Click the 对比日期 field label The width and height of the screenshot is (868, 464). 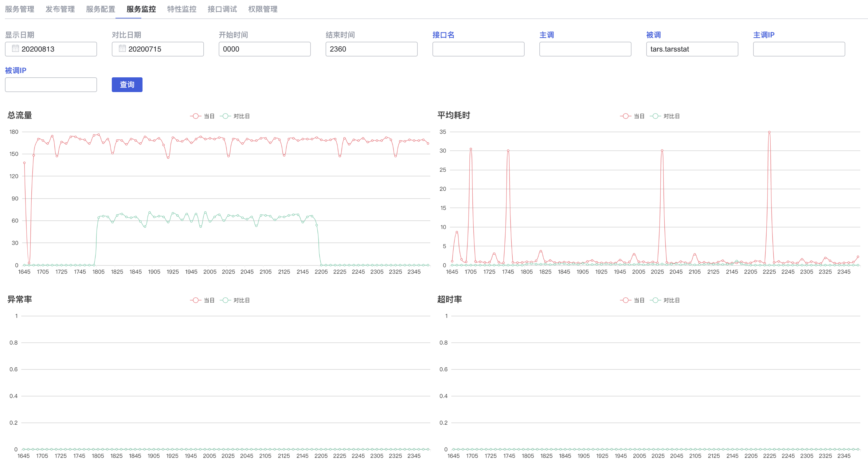tap(126, 35)
